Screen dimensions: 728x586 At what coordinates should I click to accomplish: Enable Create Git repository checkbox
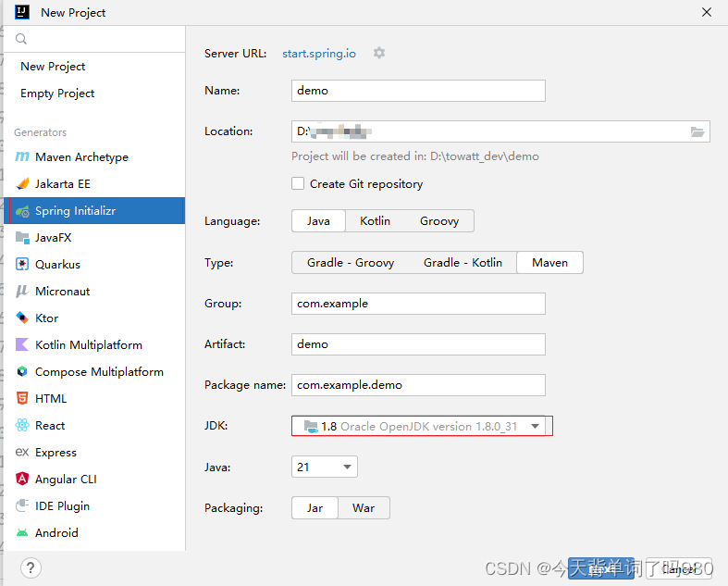[298, 183]
